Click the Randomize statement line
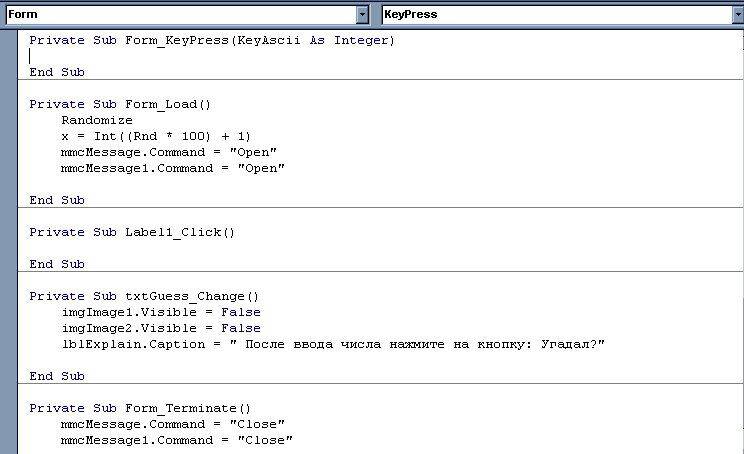 pyautogui.click(x=97, y=120)
